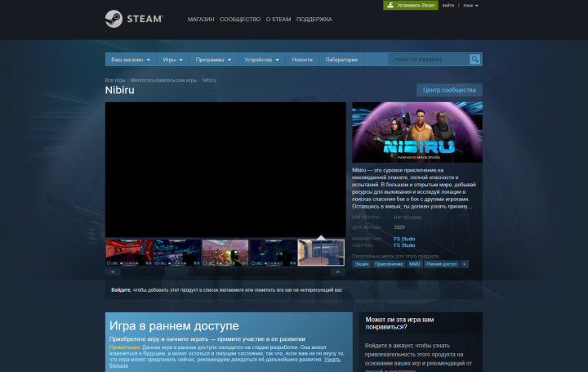Click the main black media viewer
The width and height of the screenshot is (588, 372).
(225, 170)
